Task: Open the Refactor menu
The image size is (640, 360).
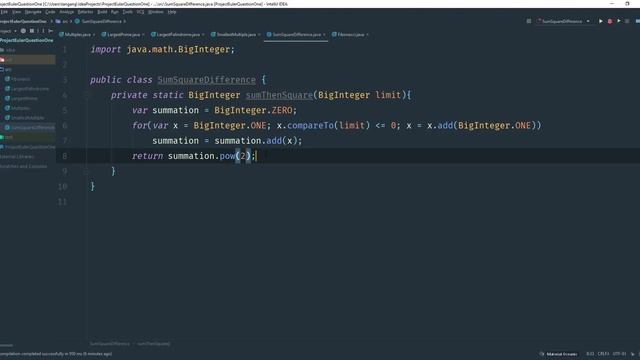Action: (x=85, y=12)
